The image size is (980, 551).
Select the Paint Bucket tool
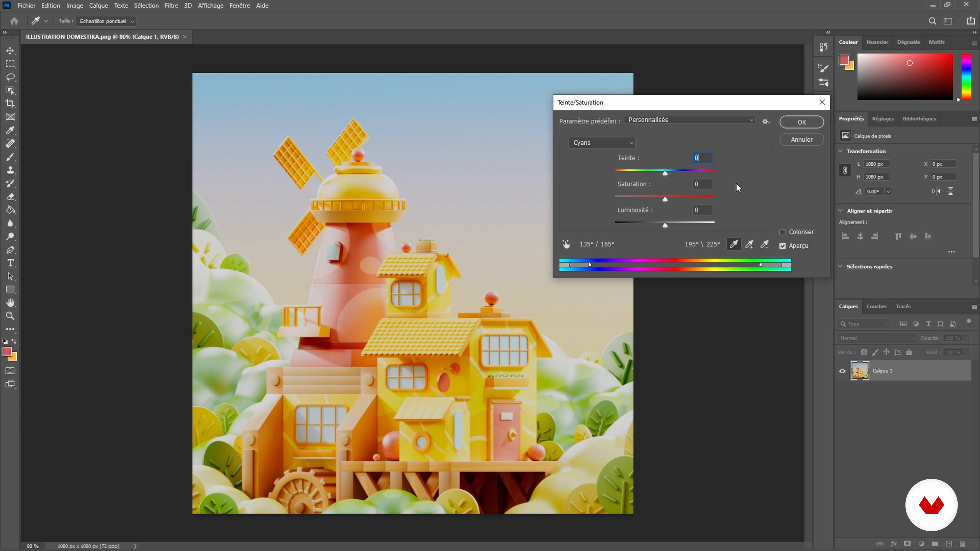pos(10,210)
